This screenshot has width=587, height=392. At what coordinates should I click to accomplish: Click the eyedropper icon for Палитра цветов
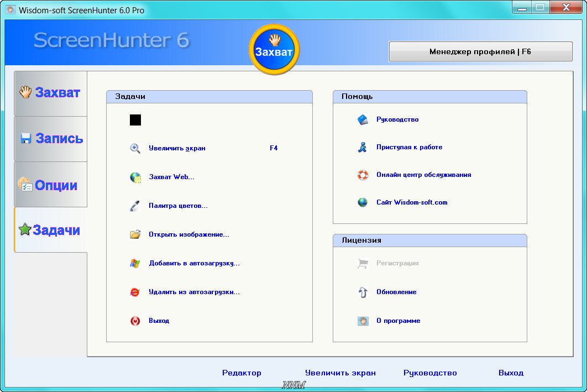[135, 206]
